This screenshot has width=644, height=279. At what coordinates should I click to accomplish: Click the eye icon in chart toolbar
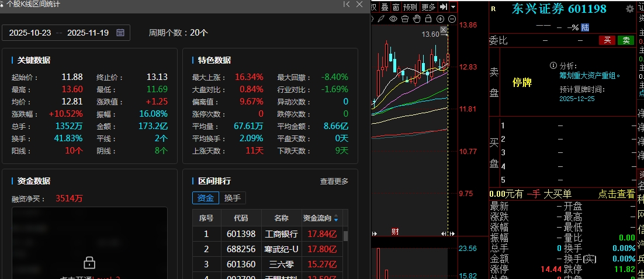[x=393, y=19]
